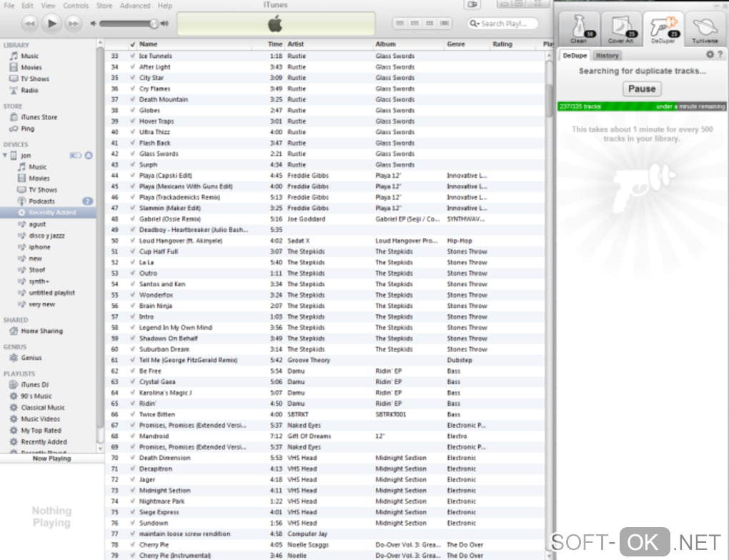Sort tracks by the Time column
This screenshot has width=729, height=560.
point(268,44)
